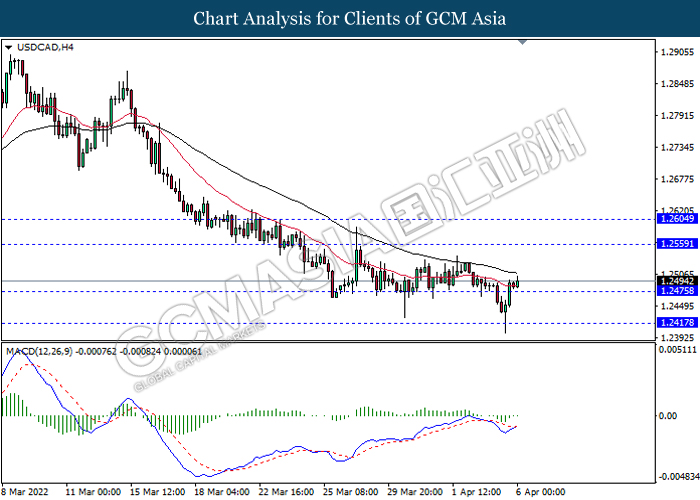Select the 1.25591 price level label
Viewport: 700px width, 500px height.
pos(677,244)
